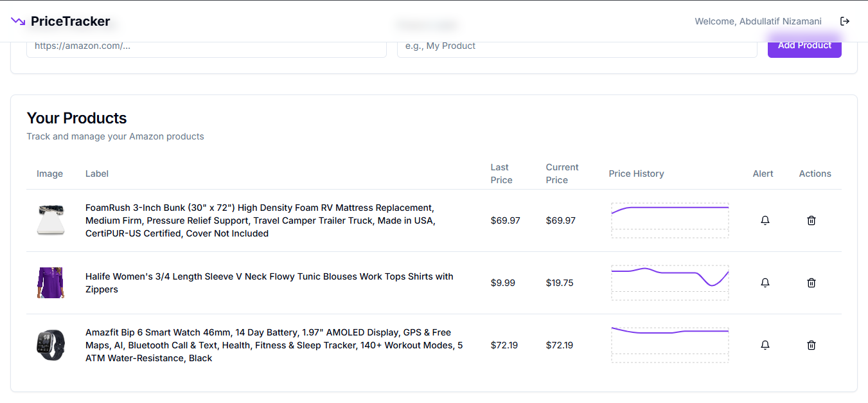
Task: Click the logout icon at top right
Action: tap(844, 21)
